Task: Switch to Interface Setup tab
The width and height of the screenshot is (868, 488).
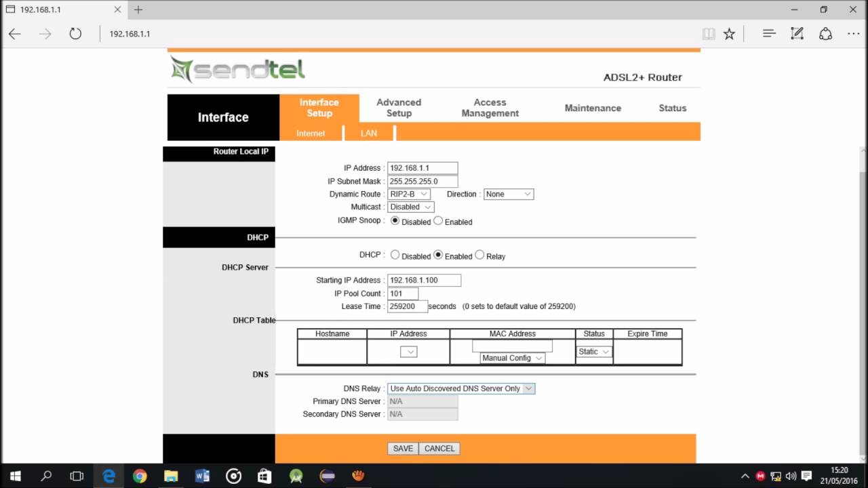Action: pyautogui.click(x=319, y=108)
